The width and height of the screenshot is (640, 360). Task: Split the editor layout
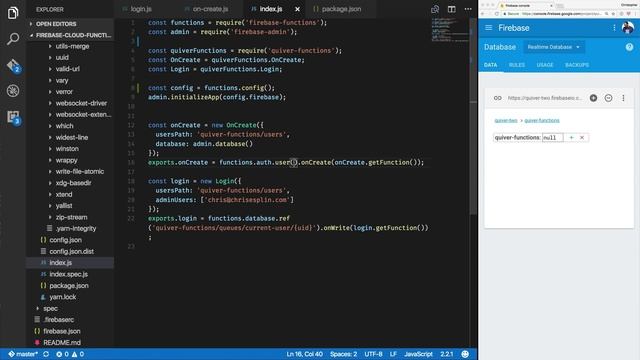[451, 9]
